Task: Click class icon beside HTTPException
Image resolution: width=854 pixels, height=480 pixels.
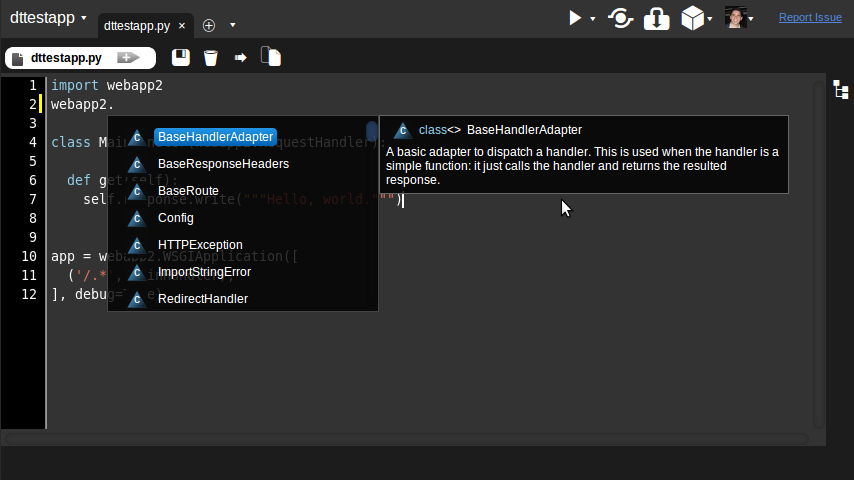Action: pyautogui.click(x=137, y=245)
